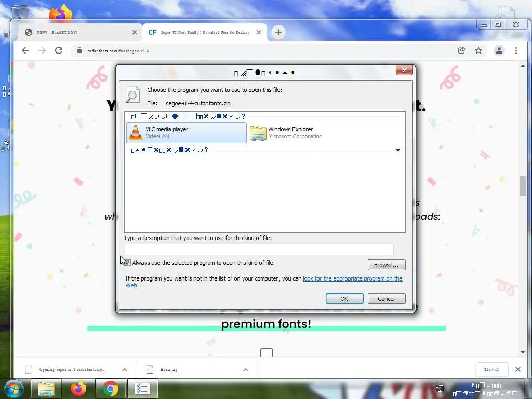Image resolution: width=532 pixels, height=399 pixels.
Task: Close the downloads bar
Action: 518,369
